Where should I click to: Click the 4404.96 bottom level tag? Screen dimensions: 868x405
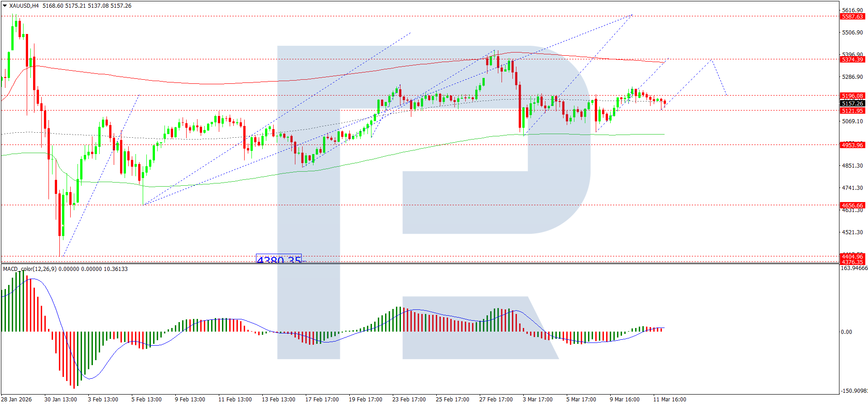(853, 257)
